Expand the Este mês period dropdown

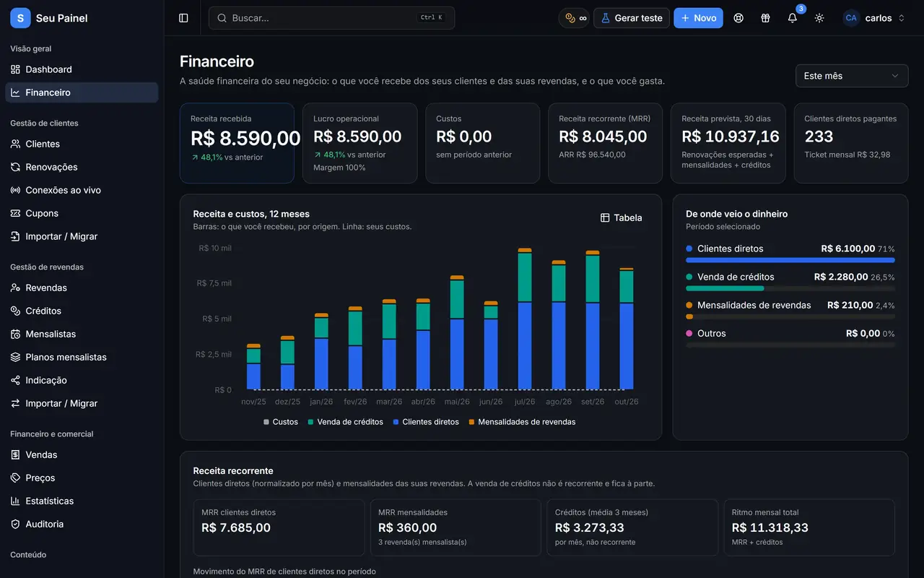[x=852, y=76]
